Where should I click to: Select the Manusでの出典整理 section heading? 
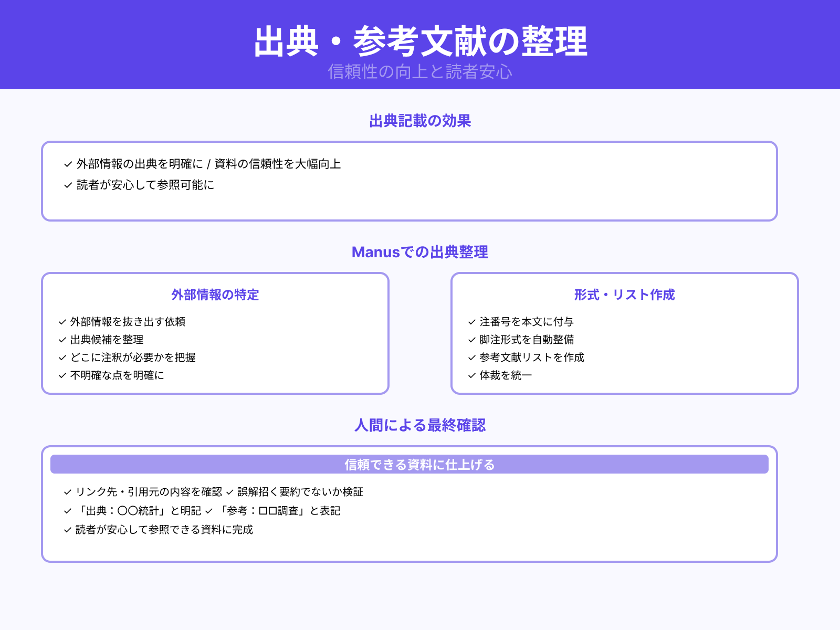[x=420, y=252]
